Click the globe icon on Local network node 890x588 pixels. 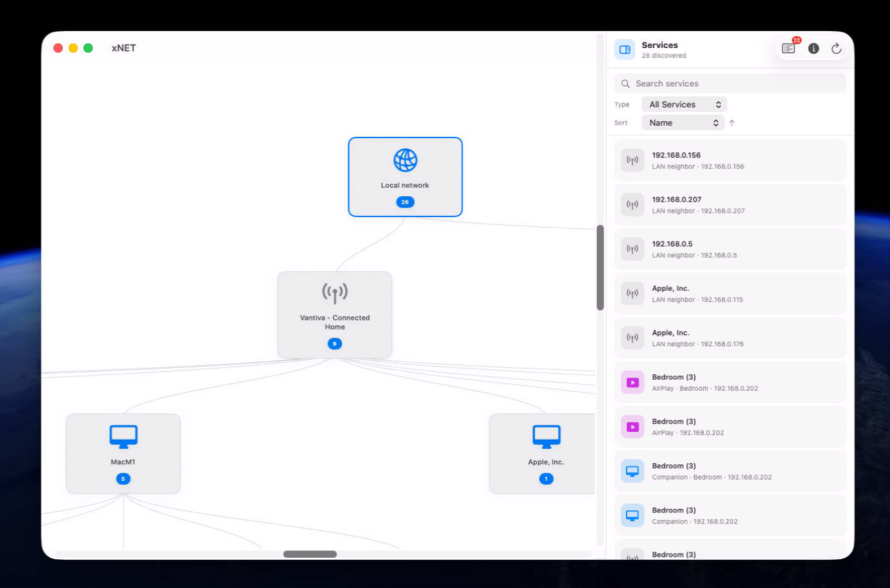[x=405, y=160]
